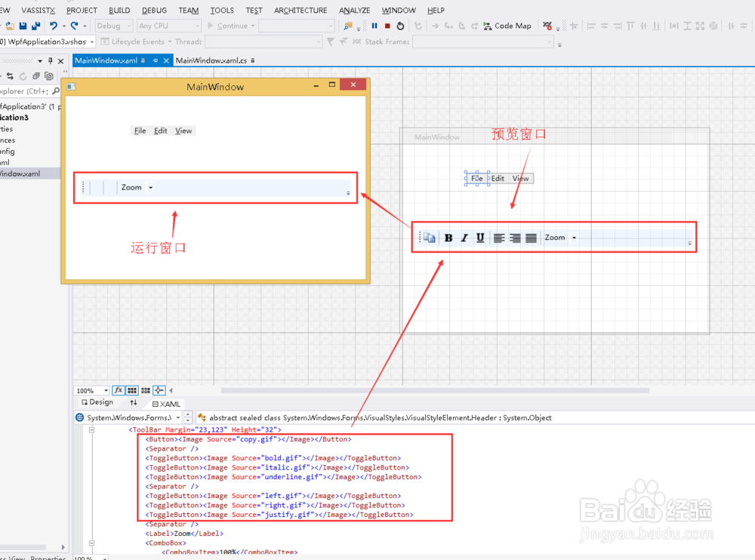755x560 pixels.
Task: Switch to the Design pane tab
Action: pyautogui.click(x=97, y=402)
